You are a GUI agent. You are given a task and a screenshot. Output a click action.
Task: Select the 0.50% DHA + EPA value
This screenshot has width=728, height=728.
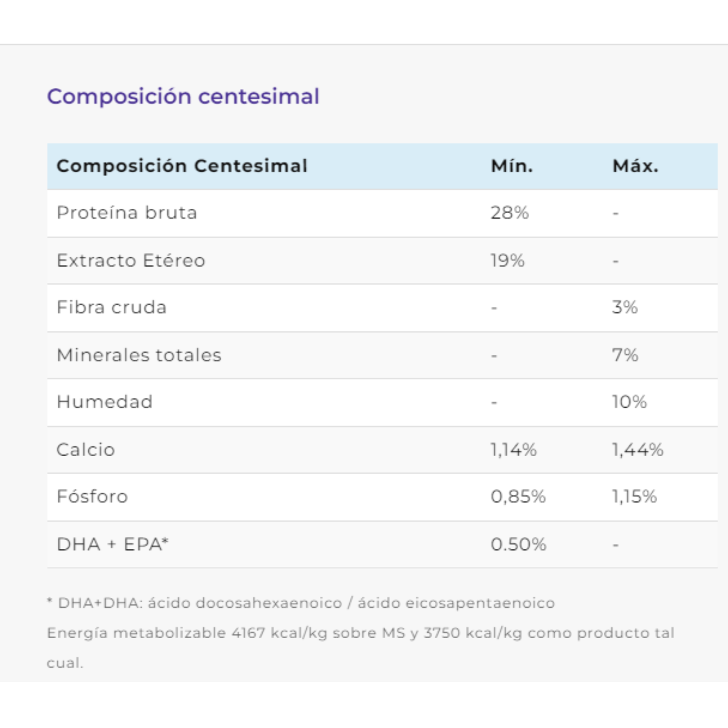coord(518,545)
